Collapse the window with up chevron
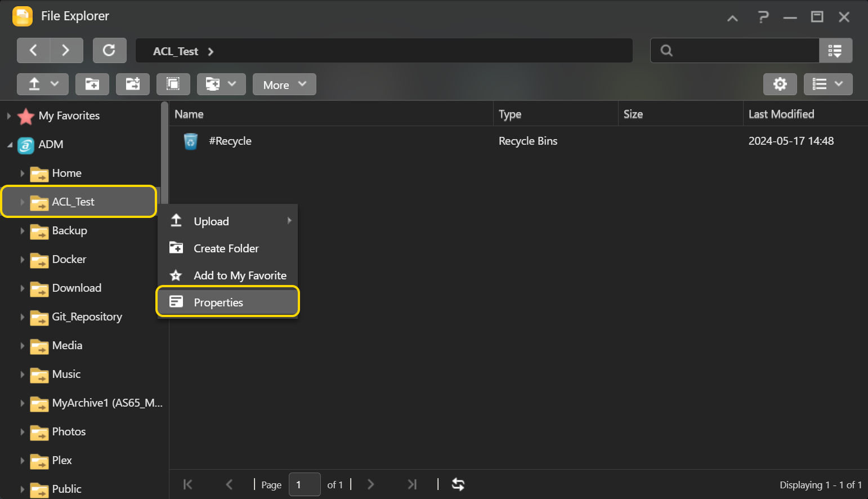868x499 pixels. [x=732, y=18]
